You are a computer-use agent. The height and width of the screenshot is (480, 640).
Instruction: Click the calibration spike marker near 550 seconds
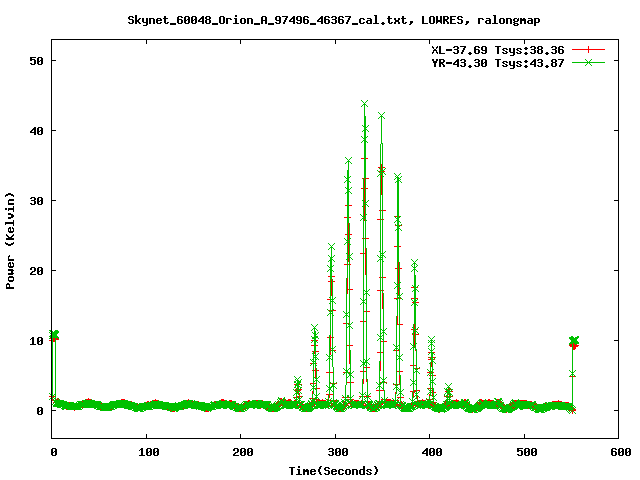coord(574,342)
